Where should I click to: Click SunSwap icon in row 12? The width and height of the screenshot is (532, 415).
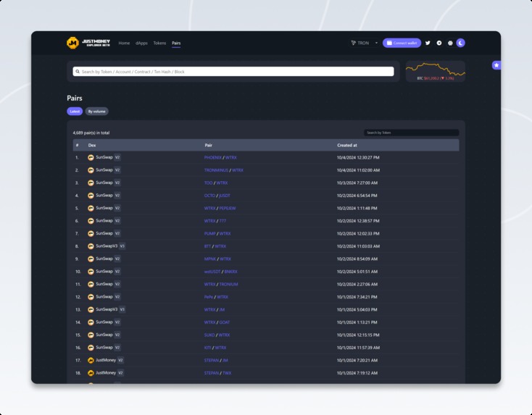(x=91, y=297)
